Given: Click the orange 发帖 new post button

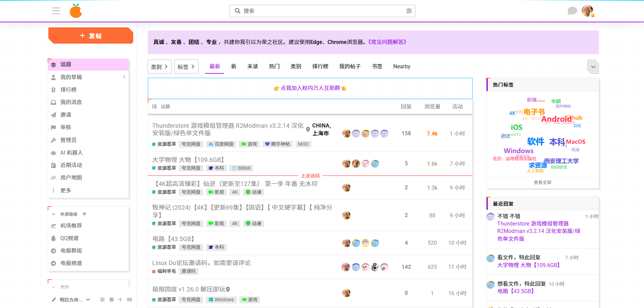Looking at the screenshot, I should coord(91,36).
